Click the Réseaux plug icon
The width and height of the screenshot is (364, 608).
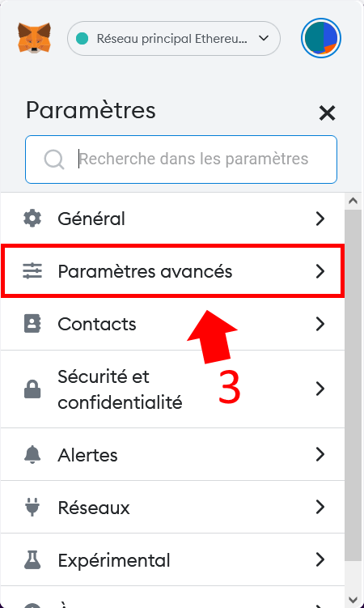[32, 507]
